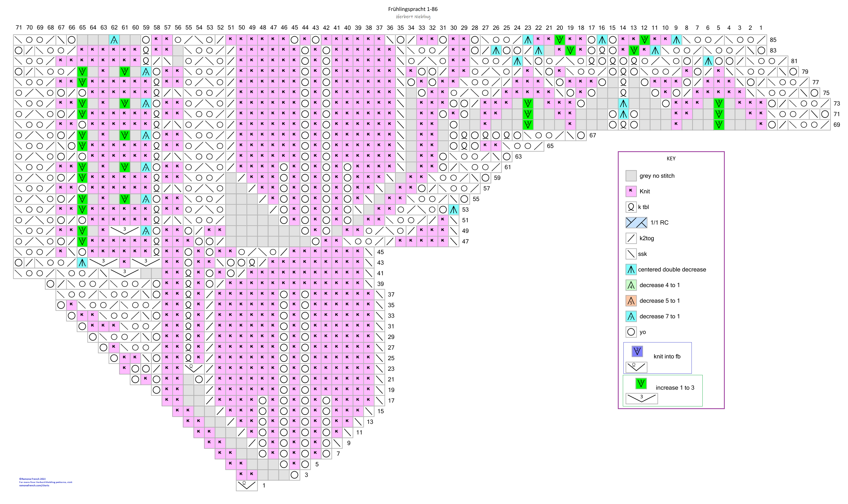848x504 pixels.
Task: Click column number 71 header
Action: 19,27
